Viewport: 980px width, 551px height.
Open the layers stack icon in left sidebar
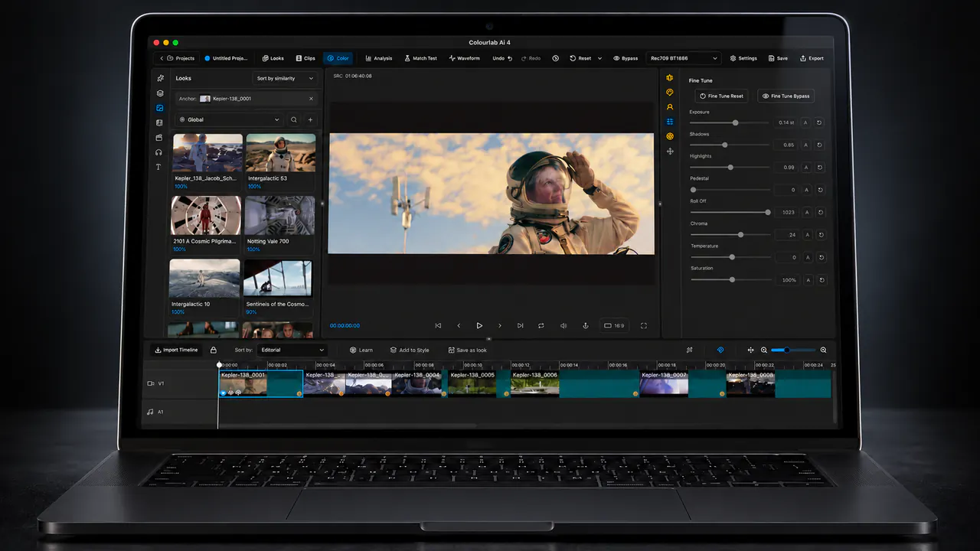click(160, 93)
